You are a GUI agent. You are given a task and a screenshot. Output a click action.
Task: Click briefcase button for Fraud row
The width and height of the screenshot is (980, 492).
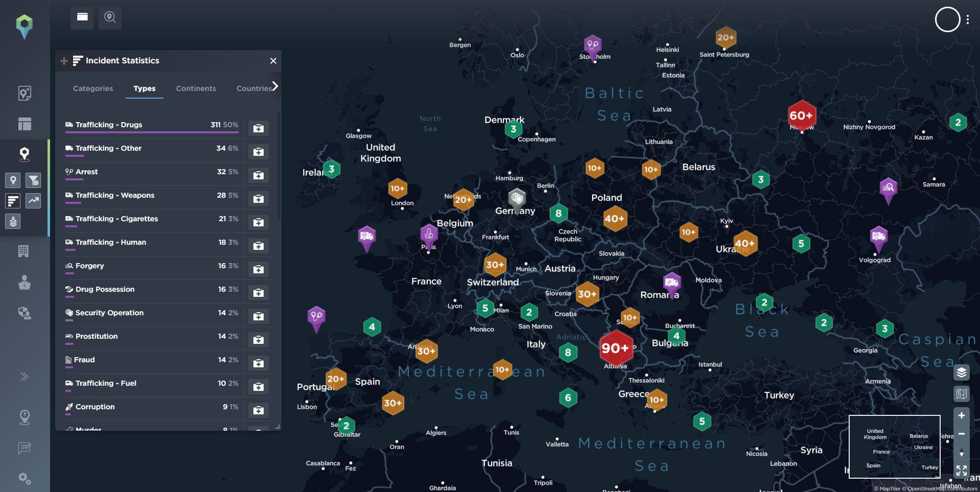pos(259,363)
